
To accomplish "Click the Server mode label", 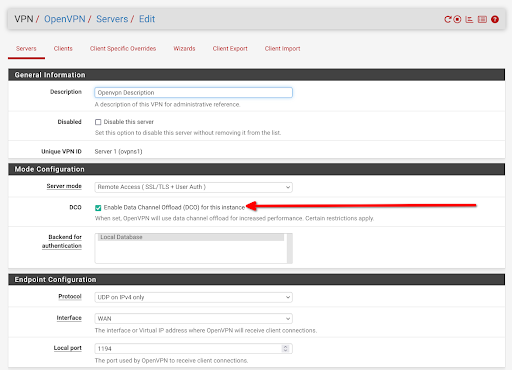I will click(x=64, y=186).
